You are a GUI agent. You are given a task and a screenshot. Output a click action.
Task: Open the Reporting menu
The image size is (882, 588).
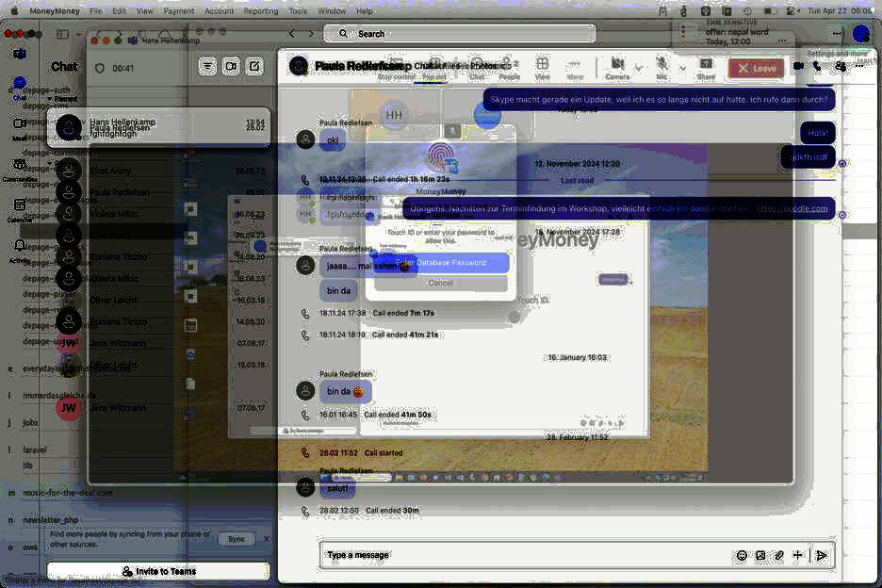[260, 10]
